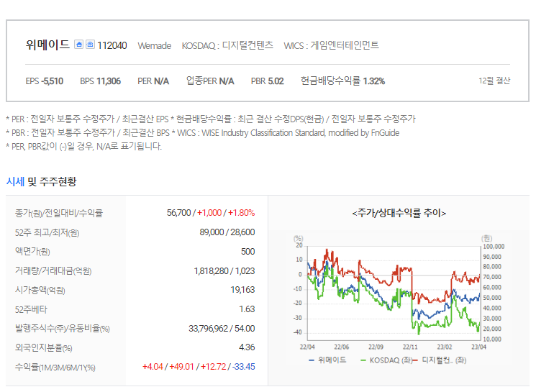Click the 위메이드 company name heading
The width and height of the screenshot is (536, 392).
click(x=47, y=45)
